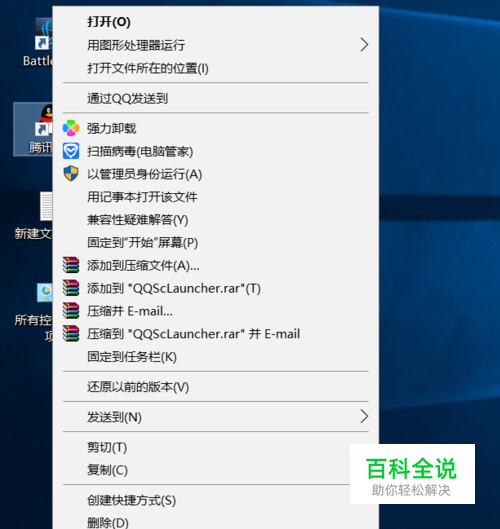Select the 新建文 text document desktop icon
500x529 pixels.
pos(46,206)
